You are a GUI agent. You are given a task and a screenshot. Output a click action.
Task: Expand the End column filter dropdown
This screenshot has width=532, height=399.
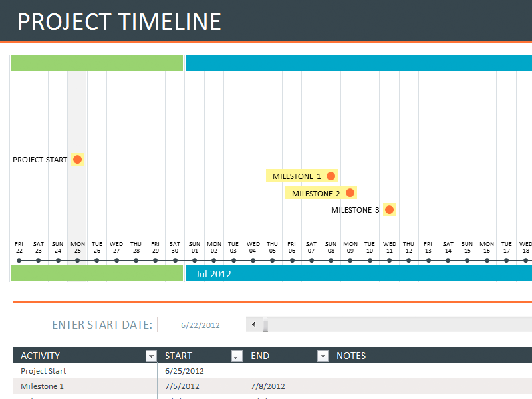pos(323,356)
